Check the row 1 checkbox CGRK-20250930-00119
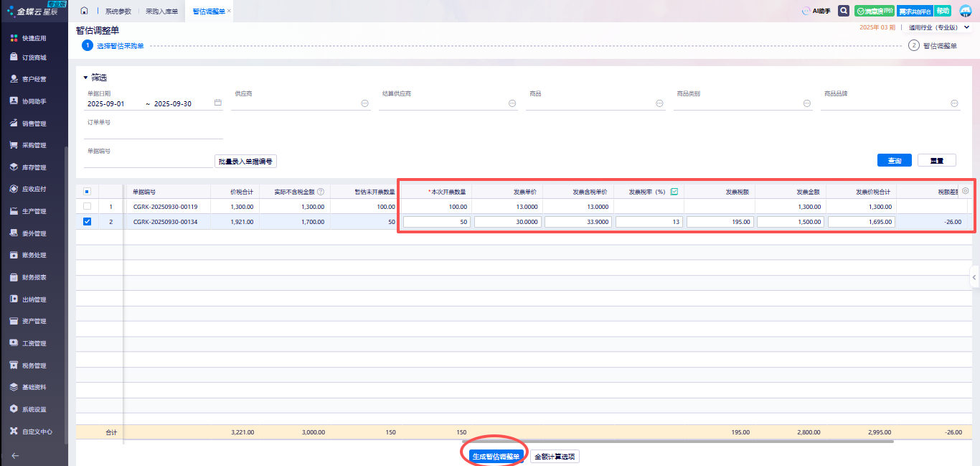The width and height of the screenshot is (980, 466). pos(88,207)
